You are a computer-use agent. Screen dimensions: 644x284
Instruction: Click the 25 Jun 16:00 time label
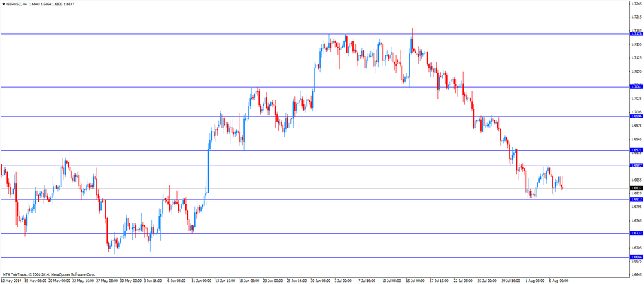[x=297, y=281]
